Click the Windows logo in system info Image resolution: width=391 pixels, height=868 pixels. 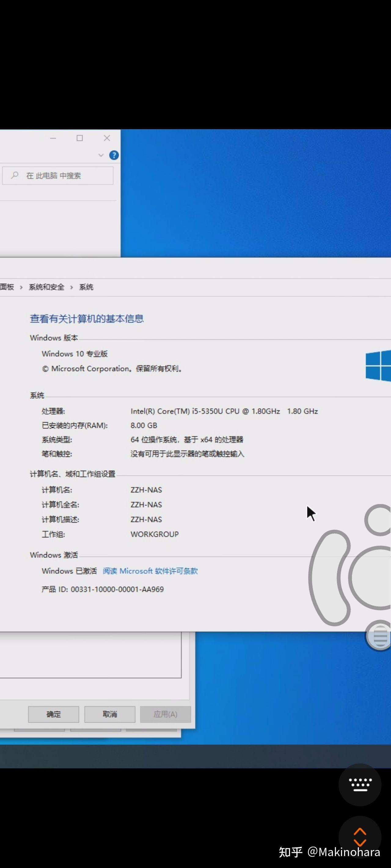pyautogui.click(x=378, y=366)
